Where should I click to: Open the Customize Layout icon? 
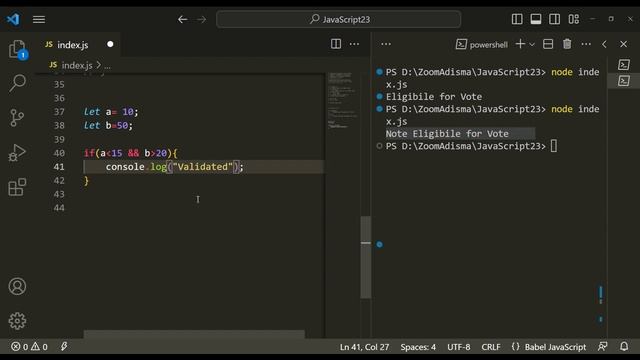click(x=573, y=19)
